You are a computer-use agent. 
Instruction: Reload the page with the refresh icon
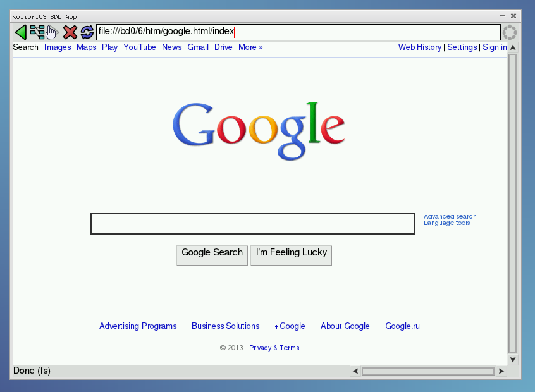pyautogui.click(x=87, y=32)
